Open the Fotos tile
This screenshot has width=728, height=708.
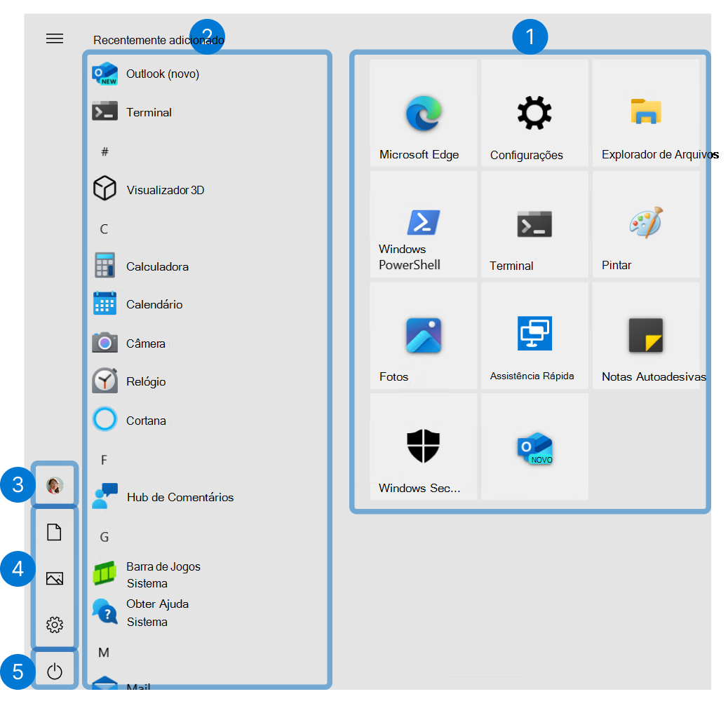423,336
